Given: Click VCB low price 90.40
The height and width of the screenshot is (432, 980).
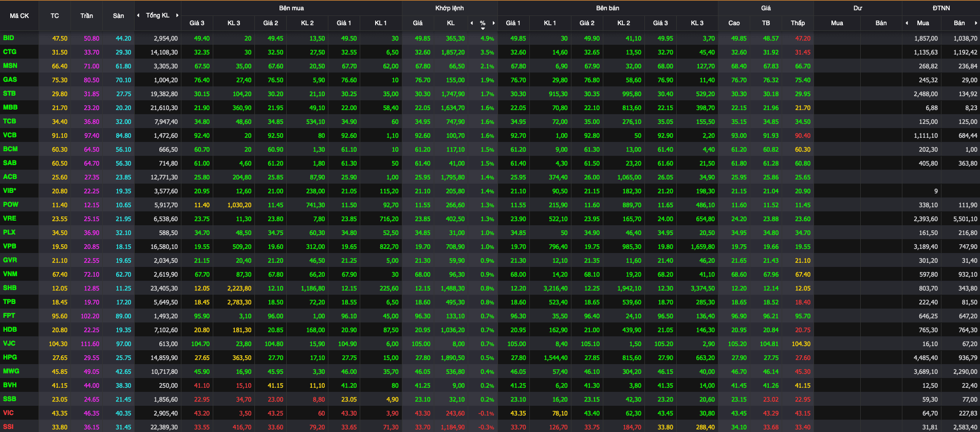Looking at the screenshot, I should click(x=803, y=136).
